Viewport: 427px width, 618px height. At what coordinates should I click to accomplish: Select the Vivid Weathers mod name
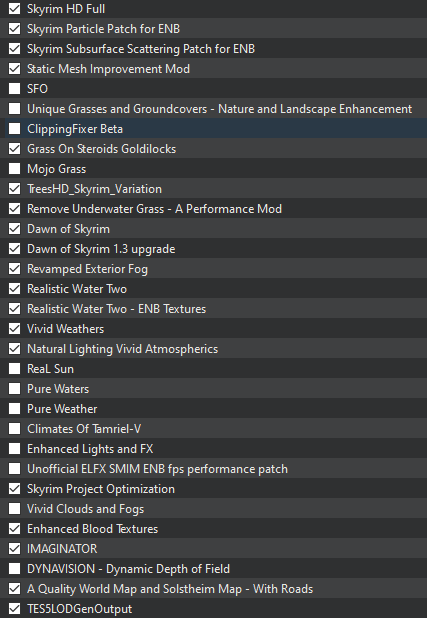[65, 329]
